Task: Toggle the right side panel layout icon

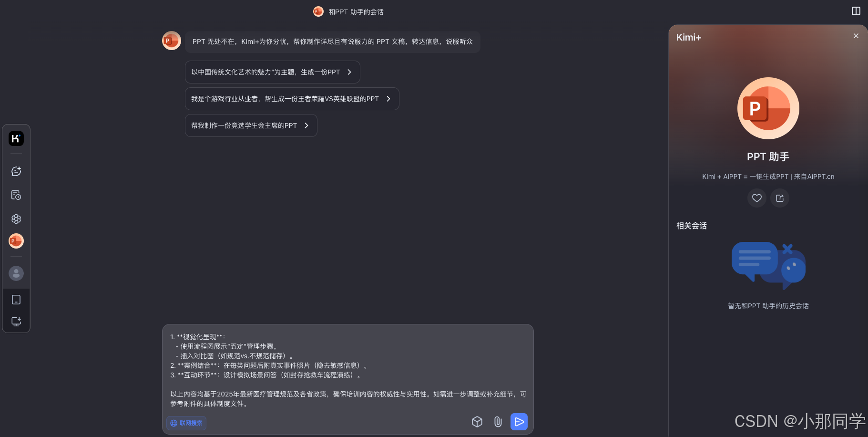Action: 856,11
